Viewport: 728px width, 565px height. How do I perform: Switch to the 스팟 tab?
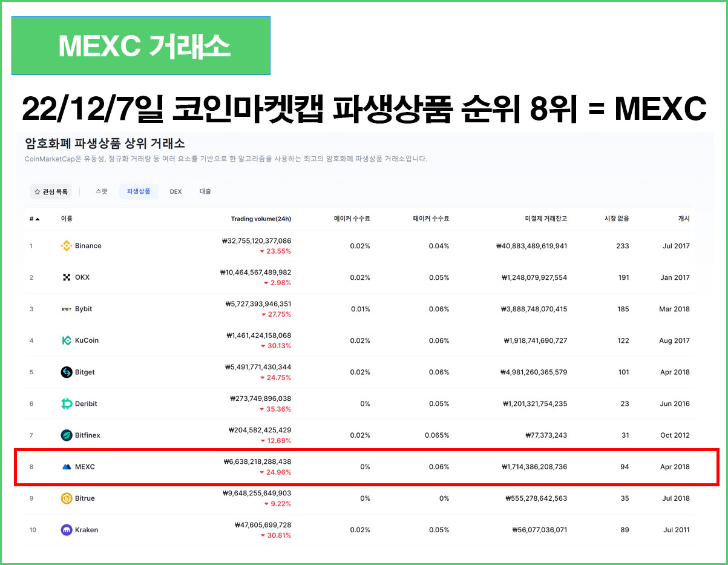click(x=101, y=191)
